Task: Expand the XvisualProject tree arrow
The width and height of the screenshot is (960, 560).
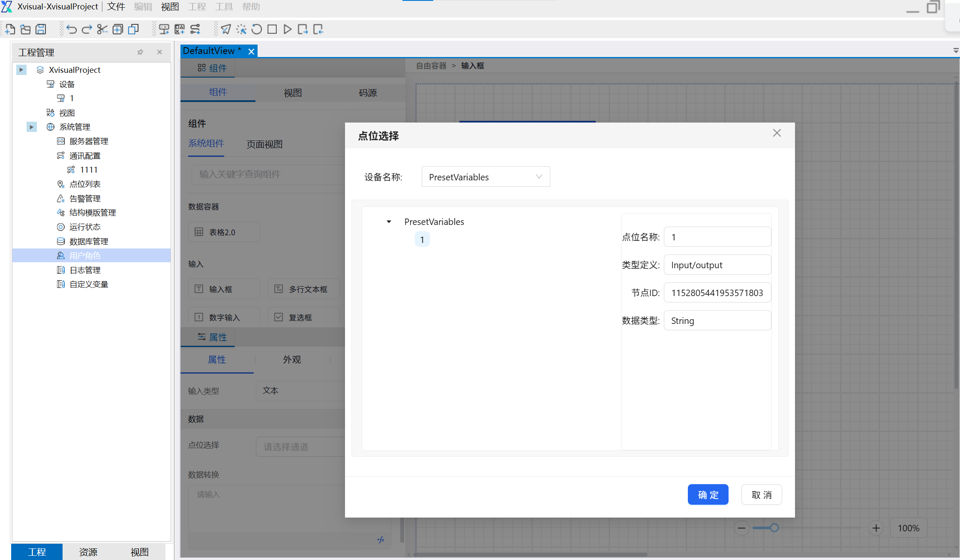Action: click(21, 69)
